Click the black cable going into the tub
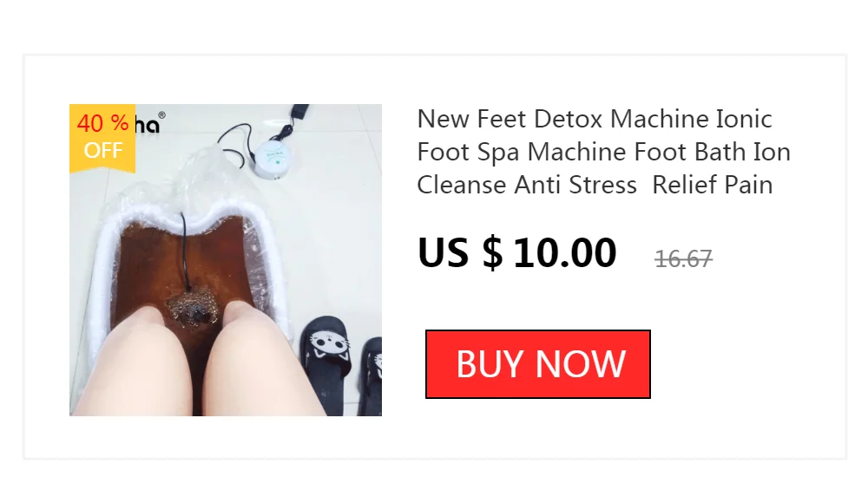The image size is (868, 503). click(x=184, y=249)
